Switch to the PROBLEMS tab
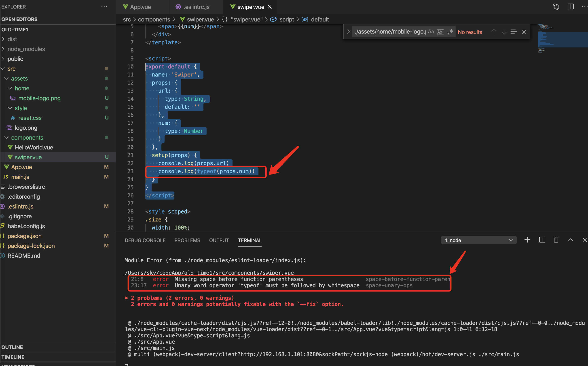This screenshot has width=588, height=366. tap(187, 240)
